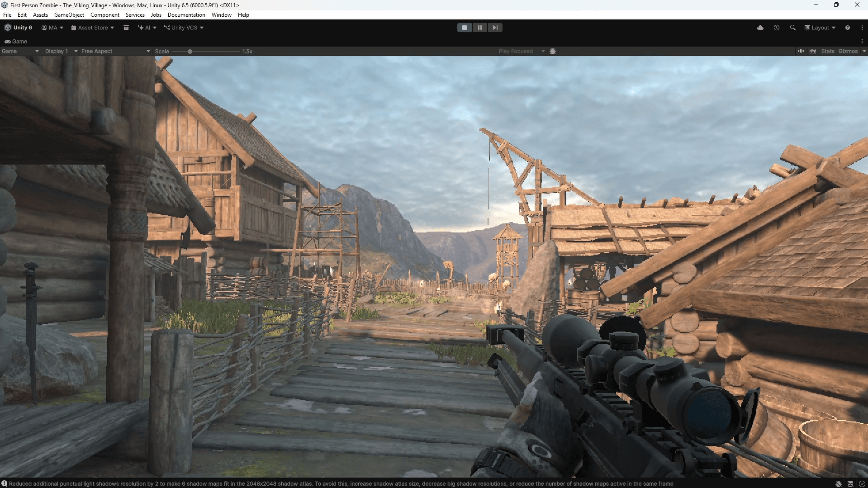Open the undo history icon
Image resolution: width=868 pixels, height=488 pixels.
point(777,28)
